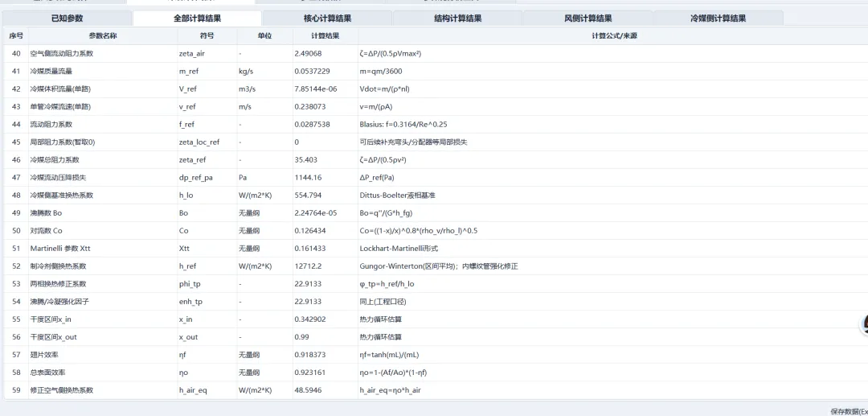Switch to the 风侧计算结果 tab

click(588, 19)
